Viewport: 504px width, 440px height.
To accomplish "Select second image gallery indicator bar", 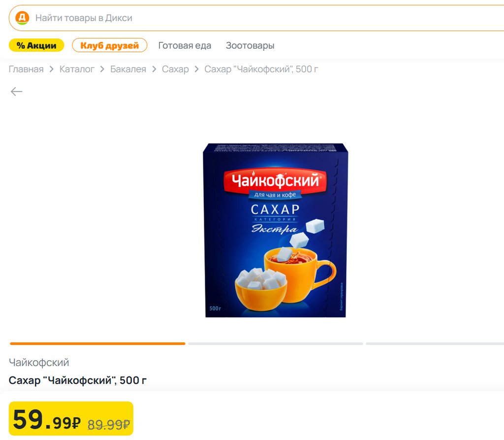I will click(276, 343).
